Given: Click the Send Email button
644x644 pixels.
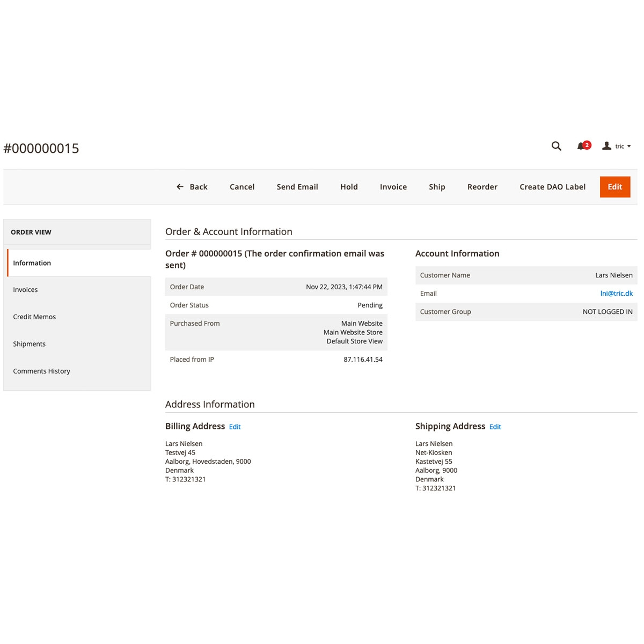Looking at the screenshot, I should coord(297,187).
